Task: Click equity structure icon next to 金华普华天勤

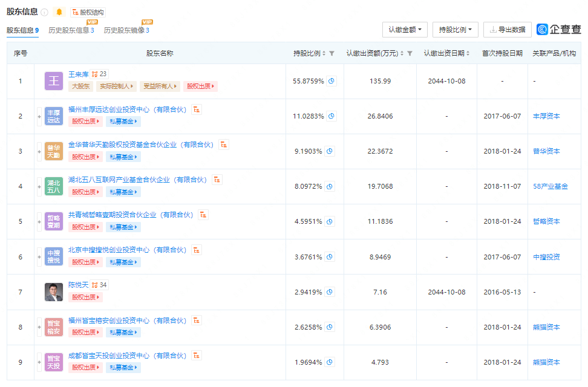Action: point(224,145)
